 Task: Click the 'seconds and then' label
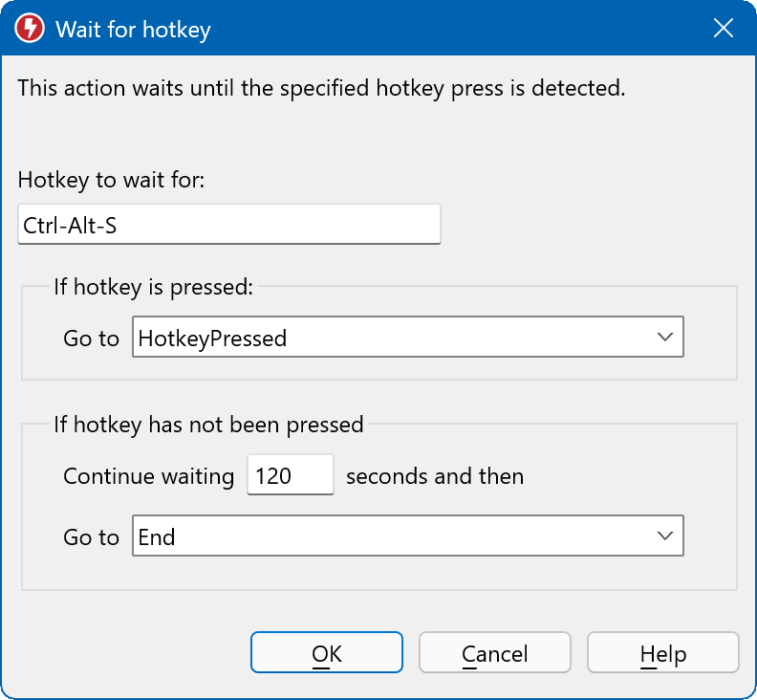pyautogui.click(x=434, y=476)
